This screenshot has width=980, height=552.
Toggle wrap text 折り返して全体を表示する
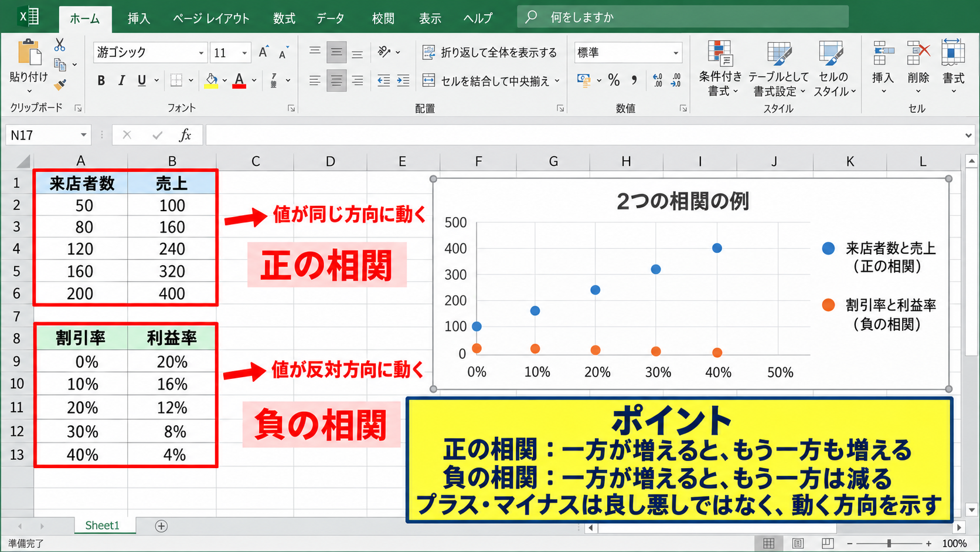point(489,52)
